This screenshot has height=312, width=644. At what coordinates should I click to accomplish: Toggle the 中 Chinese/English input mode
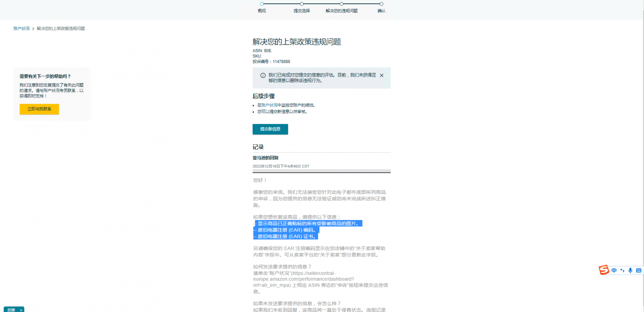614,271
